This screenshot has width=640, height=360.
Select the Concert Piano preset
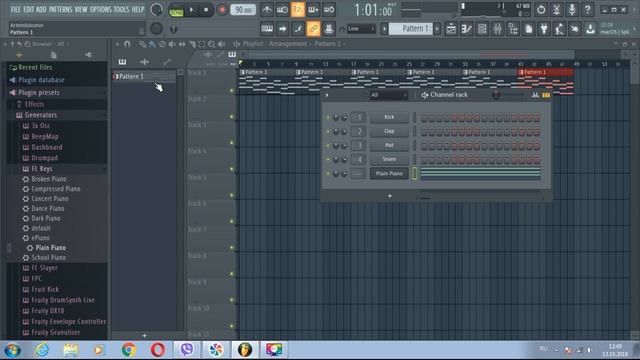[49, 199]
